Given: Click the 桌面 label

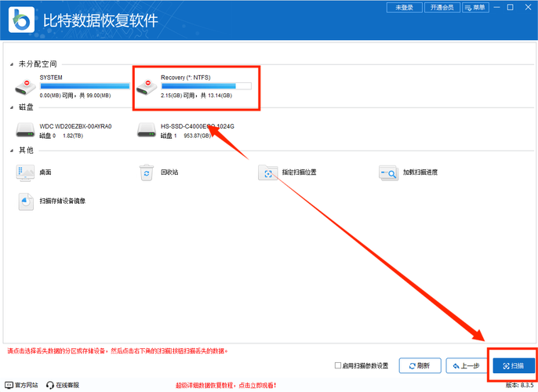Looking at the screenshot, I should point(45,172).
